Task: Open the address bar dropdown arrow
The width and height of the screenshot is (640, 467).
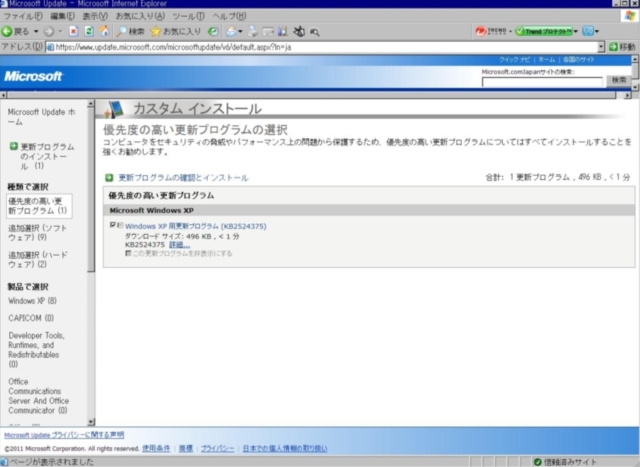Action: (x=601, y=47)
